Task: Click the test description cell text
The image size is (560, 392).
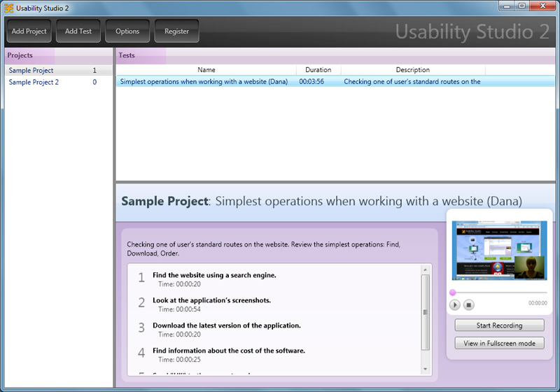Action: coord(412,82)
